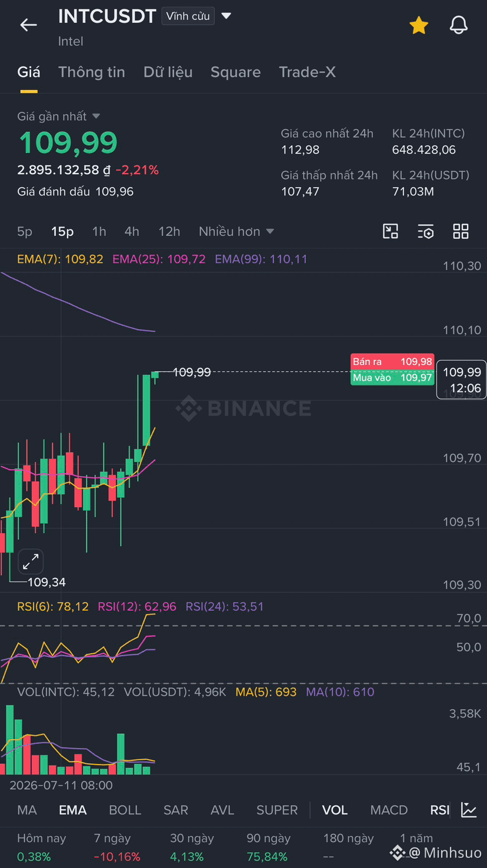Expand chart to fullscreen arrows icon
The width and height of the screenshot is (487, 868).
tap(31, 562)
